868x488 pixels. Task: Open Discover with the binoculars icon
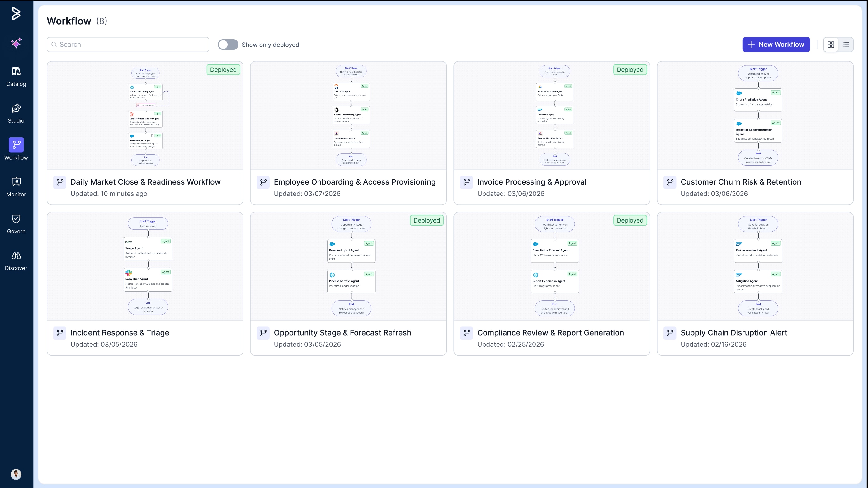point(16,261)
